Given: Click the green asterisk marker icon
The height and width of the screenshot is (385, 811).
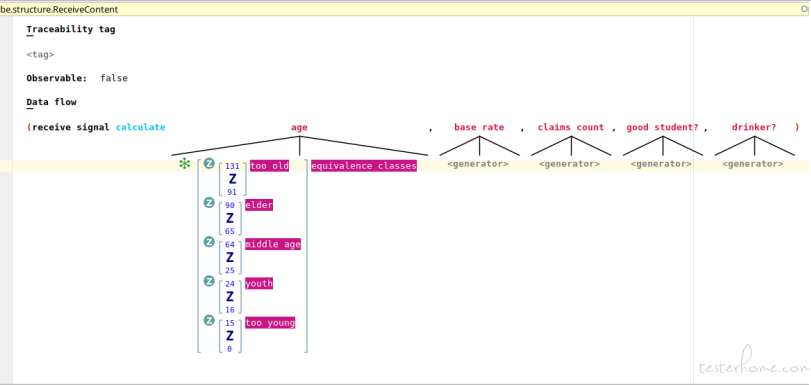Looking at the screenshot, I should pyautogui.click(x=184, y=165).
